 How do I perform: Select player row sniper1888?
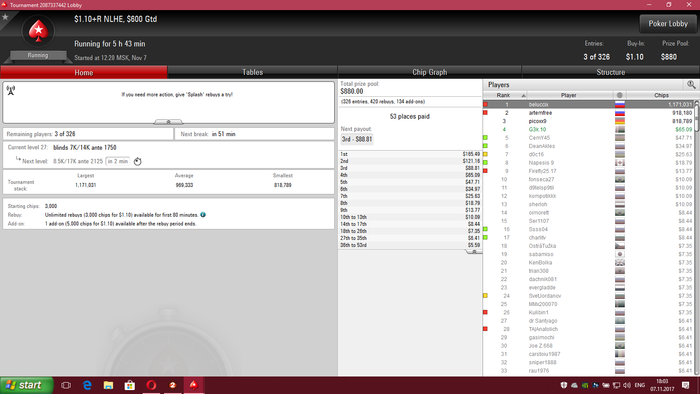[x=588, y=362]
